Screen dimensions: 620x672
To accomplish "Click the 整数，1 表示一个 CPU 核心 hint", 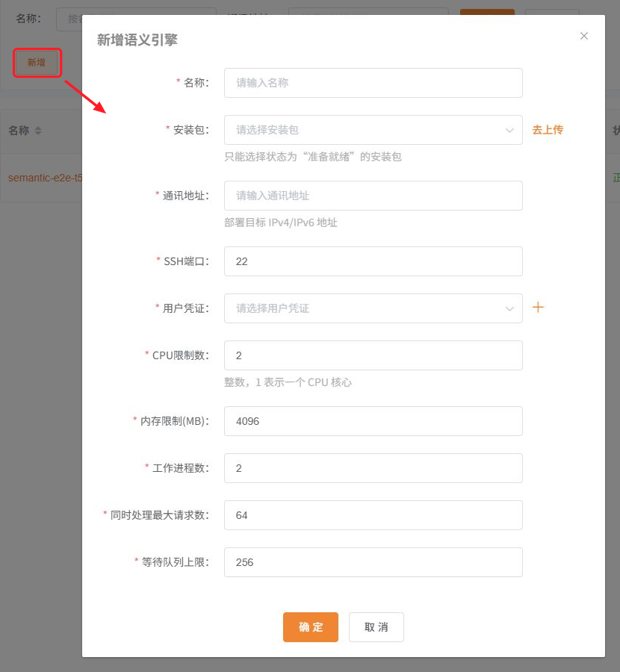I will coord(288,382).
